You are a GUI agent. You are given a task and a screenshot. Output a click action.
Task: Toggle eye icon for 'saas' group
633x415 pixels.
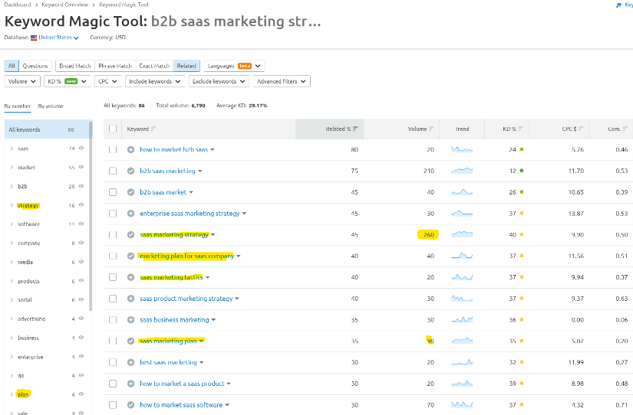tap(81, 149)
